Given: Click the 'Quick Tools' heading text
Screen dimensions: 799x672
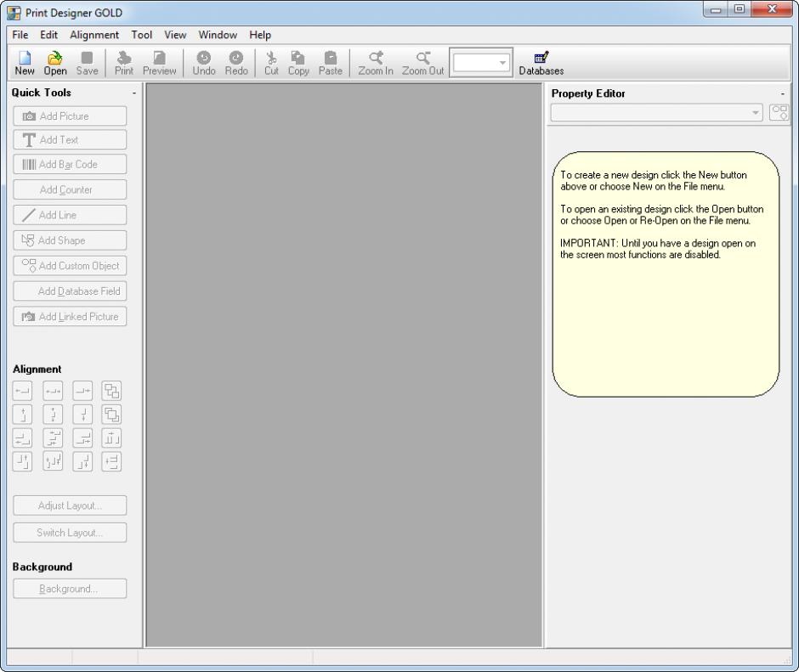Looking at the screenshot, I should coord(42,93).
